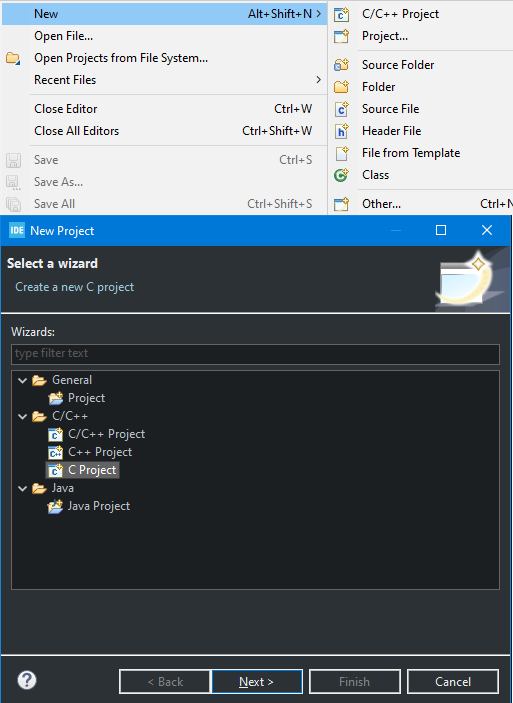Image resolution: width=513 pixels, height=703 pixels.
Task: Collapse the General wizard category
Action: 22,381
